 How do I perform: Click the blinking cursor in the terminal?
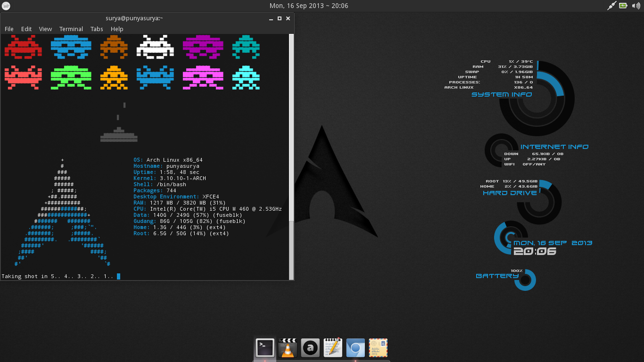point(118,276)
